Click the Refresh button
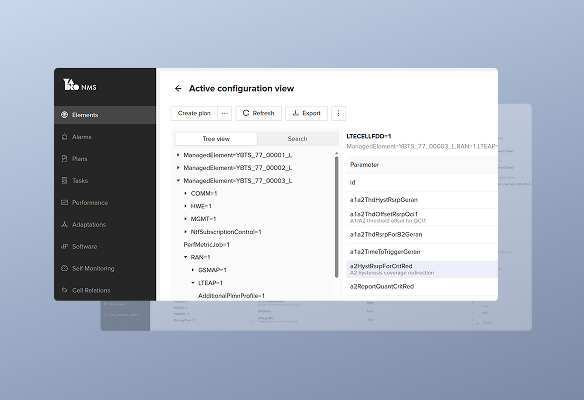Screen dimensions: 584x400 pos(258,113)
